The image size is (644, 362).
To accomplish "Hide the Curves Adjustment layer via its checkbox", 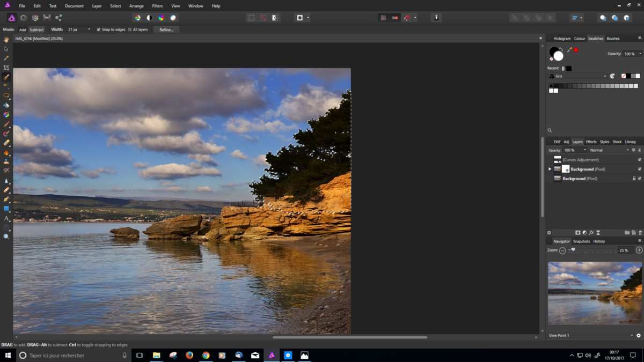I will click(x=639, y=160).
